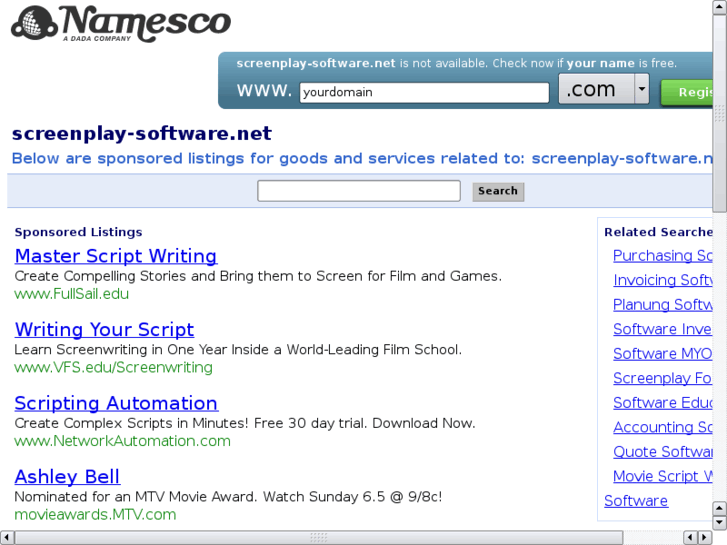
Task: Click the Search button
Action: click(x=498, y=191)
